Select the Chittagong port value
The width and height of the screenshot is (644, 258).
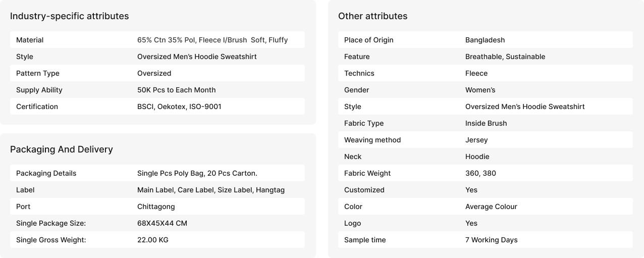click(156, 207)
